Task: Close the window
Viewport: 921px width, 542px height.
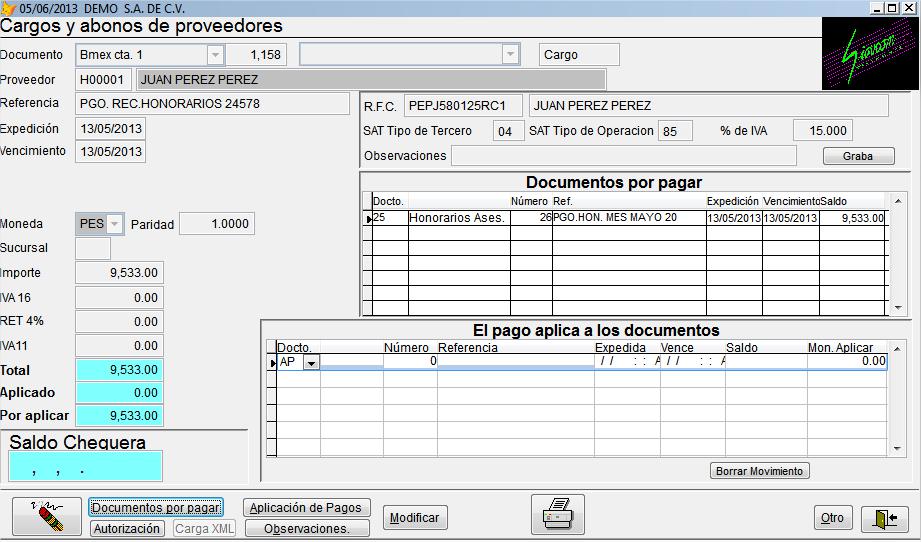Action: pos(909,8)
